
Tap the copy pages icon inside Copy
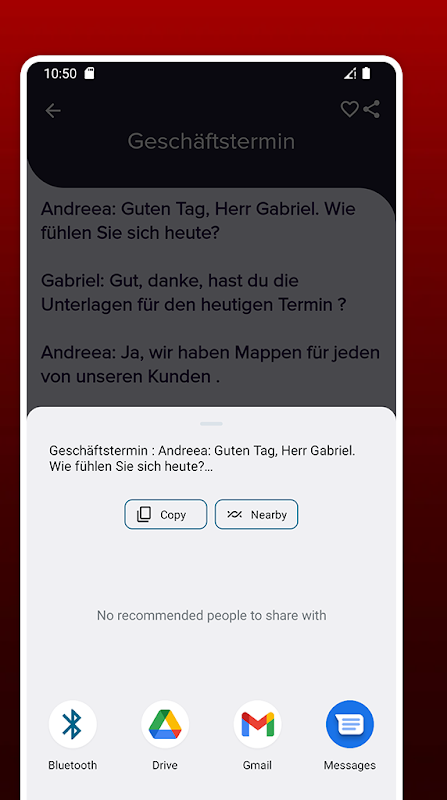point(144,514)
